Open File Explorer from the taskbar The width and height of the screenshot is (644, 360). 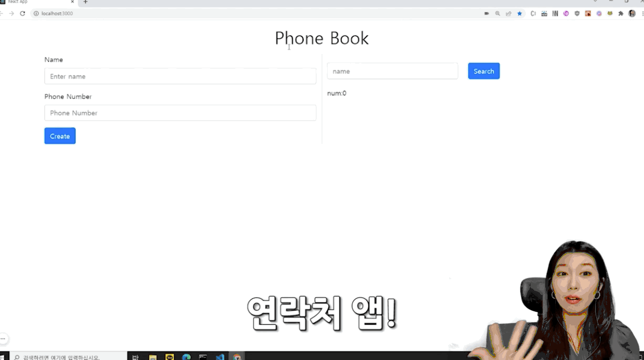152,357
